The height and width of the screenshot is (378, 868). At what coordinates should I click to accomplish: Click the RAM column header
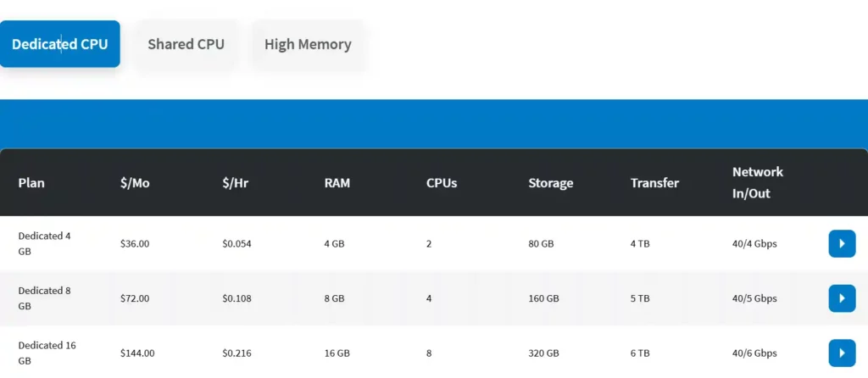coord(337,182)
